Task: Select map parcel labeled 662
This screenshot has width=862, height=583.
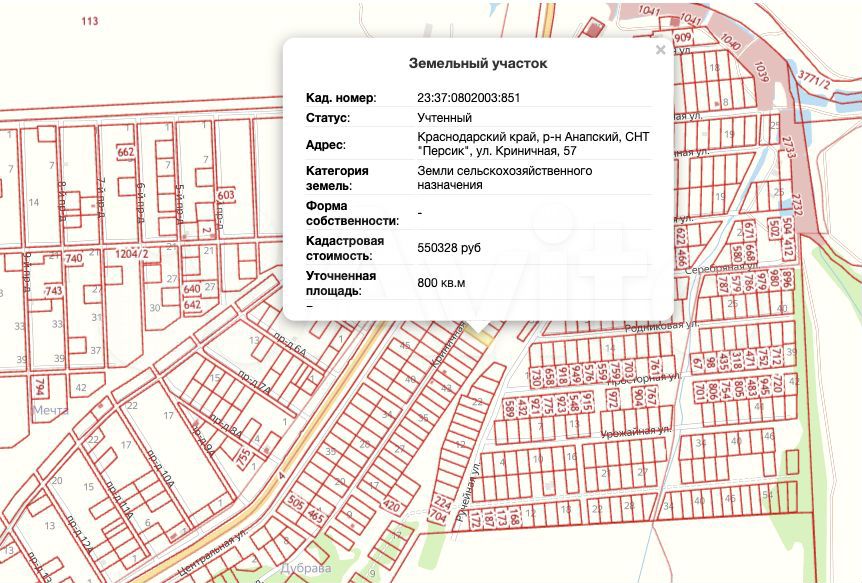Action: (126, 152)
